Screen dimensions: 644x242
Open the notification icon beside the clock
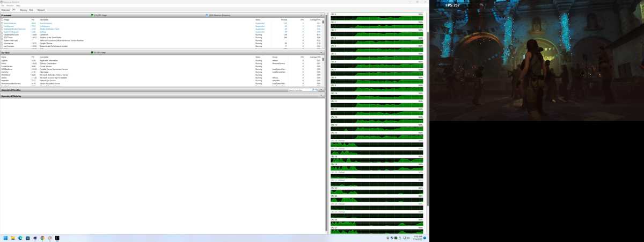tap(425, 238)
